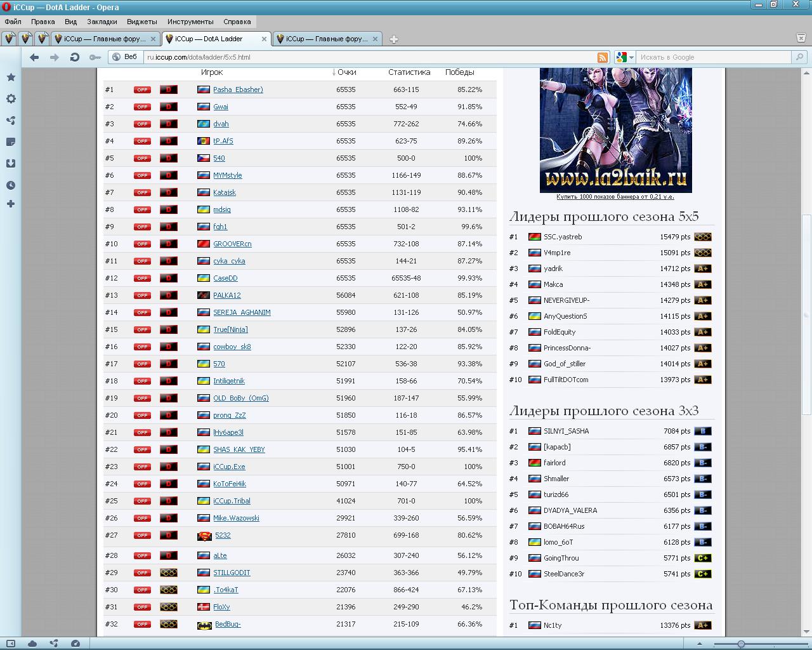
Task: Focus the 'Искать в Google' search field
Action: (714, 57)
